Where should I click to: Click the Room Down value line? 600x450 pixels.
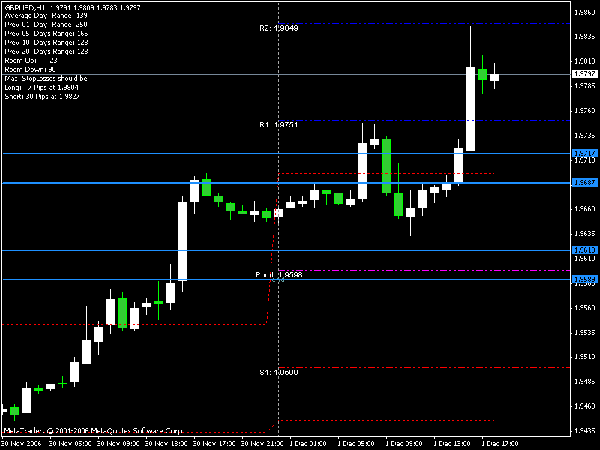tap(30, 69)
